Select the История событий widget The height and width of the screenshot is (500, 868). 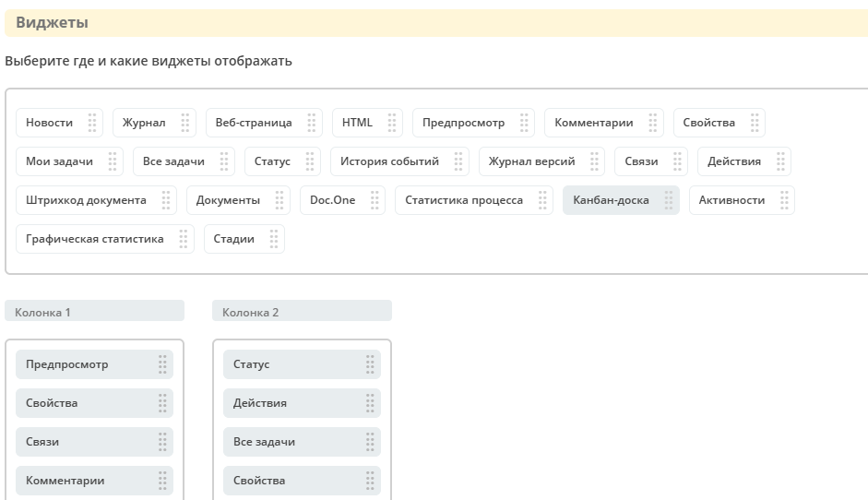(399, 161)
